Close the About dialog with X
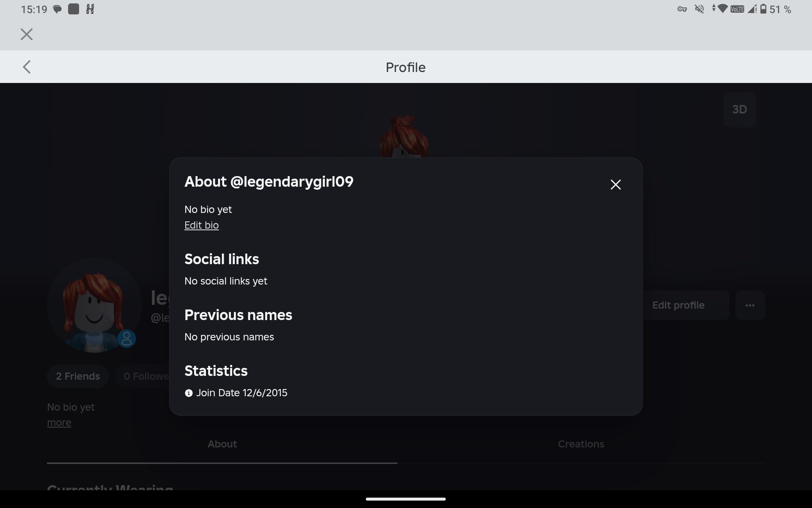This screenshot has height=508, width=812. 615,185
